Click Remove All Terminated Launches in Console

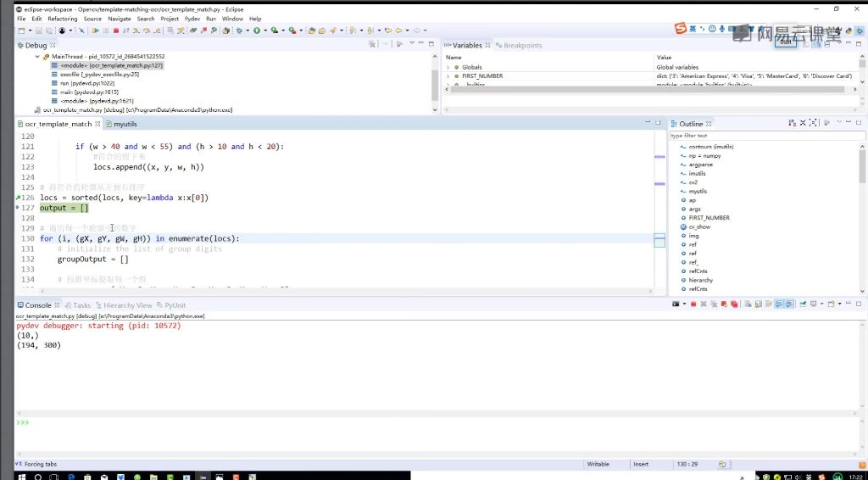click(714, 304)
